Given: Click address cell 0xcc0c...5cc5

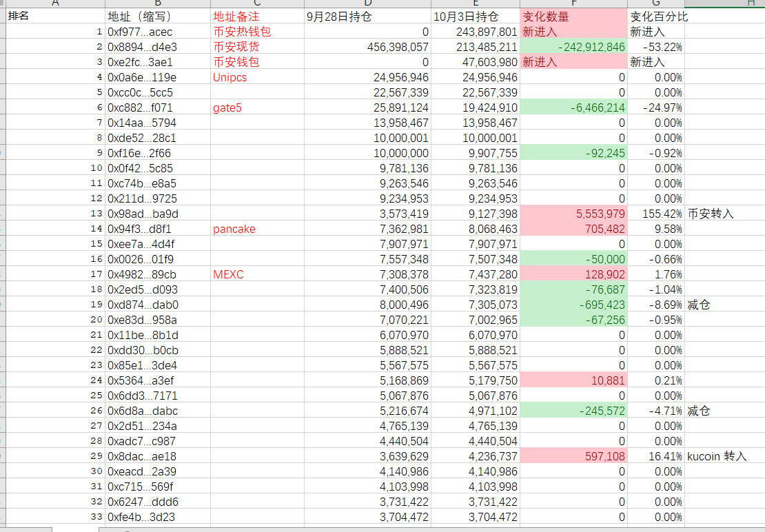Looking at the screenshot, I should click(158, 92).
